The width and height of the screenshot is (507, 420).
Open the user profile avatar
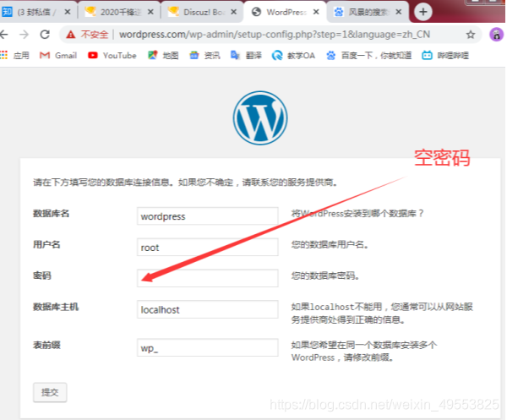[x=496, y=35]
